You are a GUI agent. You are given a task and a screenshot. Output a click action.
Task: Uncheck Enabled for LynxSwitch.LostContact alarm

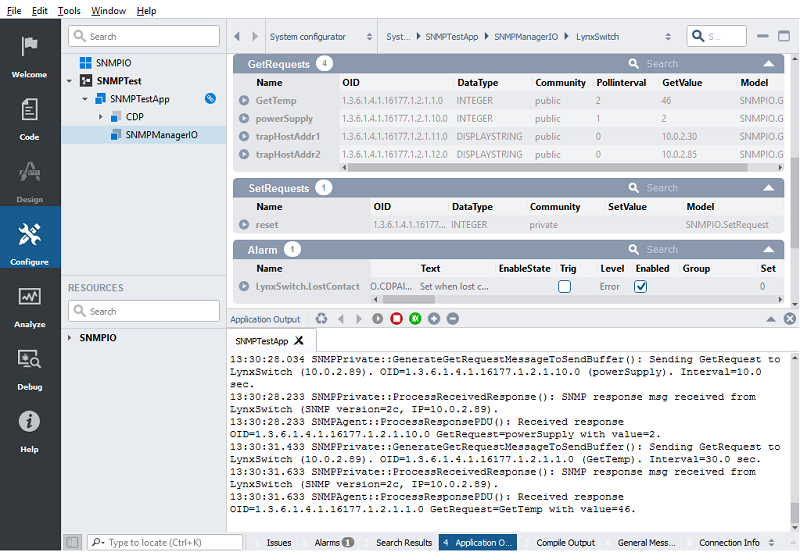(641, 286)
